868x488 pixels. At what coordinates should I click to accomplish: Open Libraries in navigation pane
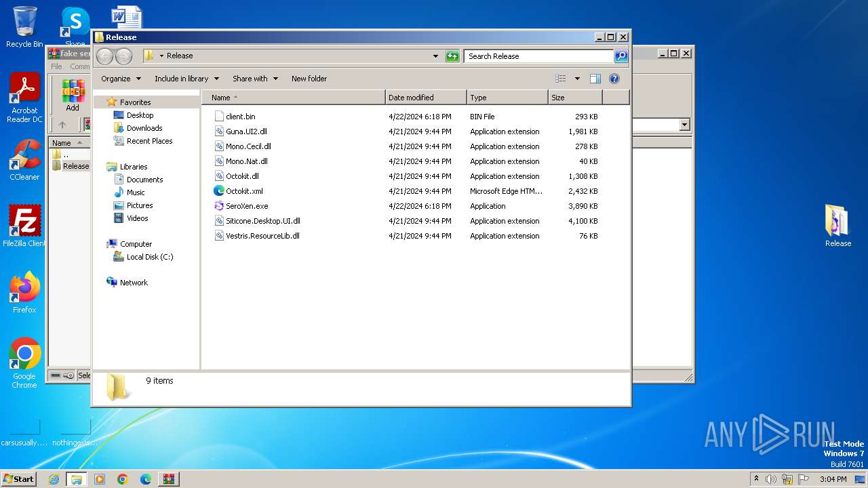134,167
